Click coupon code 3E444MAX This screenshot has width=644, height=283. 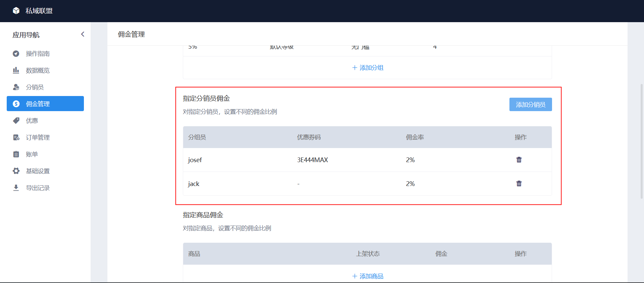pyautogui.click(x=312, y=160)
